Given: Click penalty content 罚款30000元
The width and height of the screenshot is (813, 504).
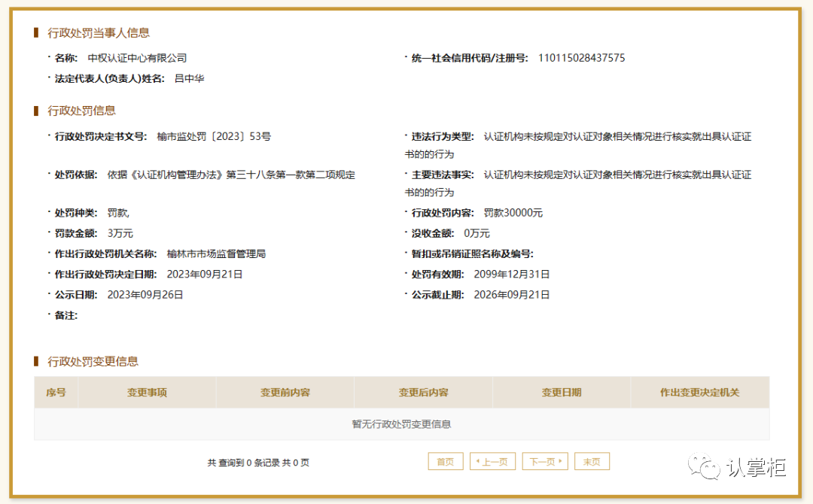Looking at the screenshot, I should tap(513, 213).
